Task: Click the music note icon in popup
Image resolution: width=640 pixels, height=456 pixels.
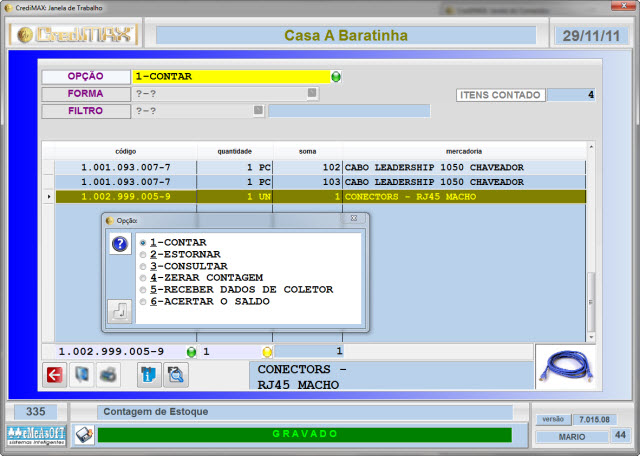Action: pos(120,311)
